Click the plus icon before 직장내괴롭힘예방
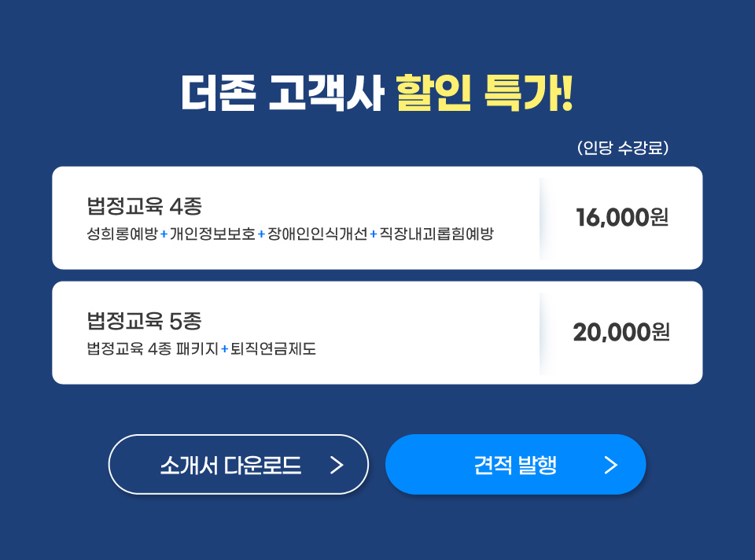This screenshot has height=560, width=755. (x=374, y=234)
